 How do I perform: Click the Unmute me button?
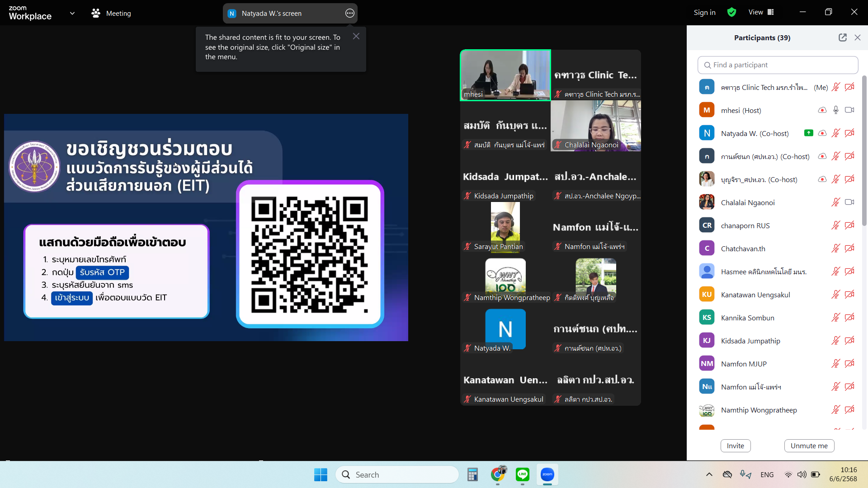(809, 446)
